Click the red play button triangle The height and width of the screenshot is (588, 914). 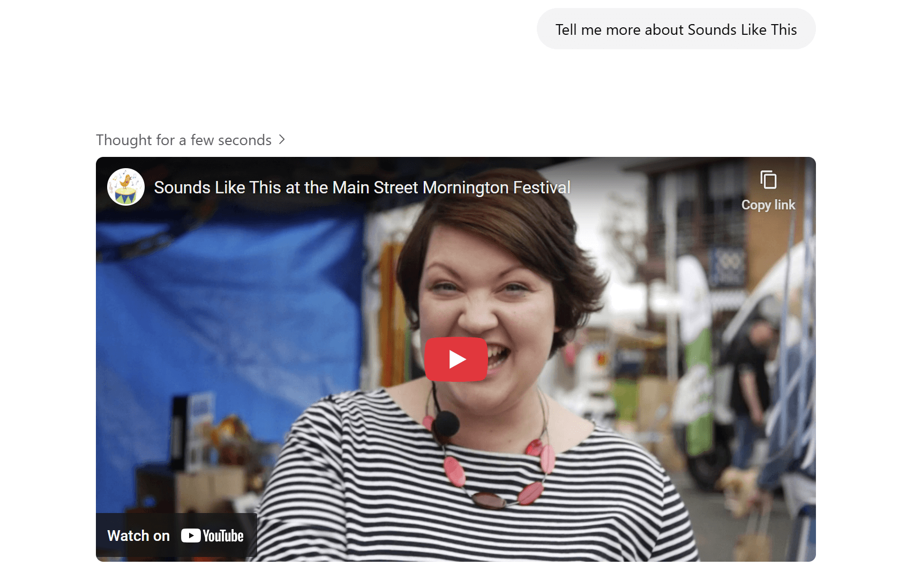point(457,359)
